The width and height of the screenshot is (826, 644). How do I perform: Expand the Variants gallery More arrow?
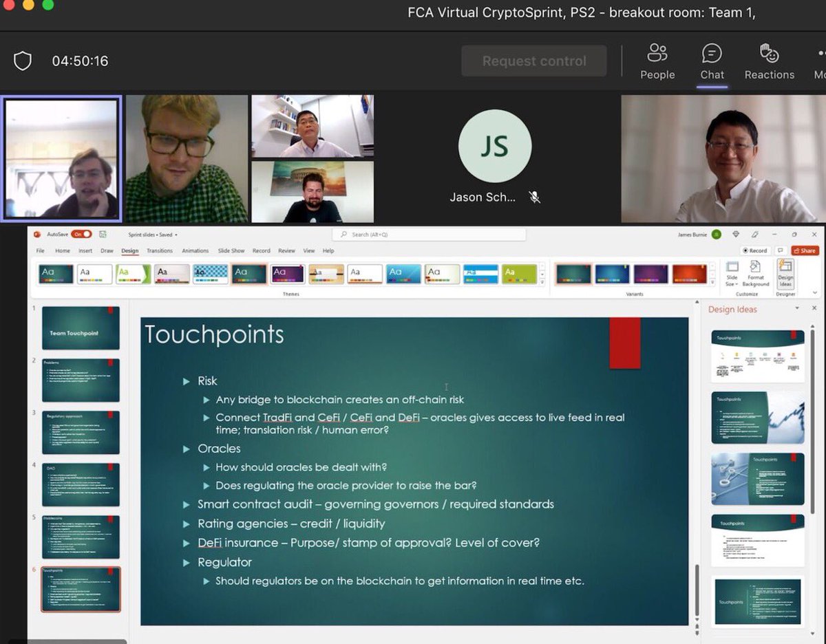coord(712,281)
